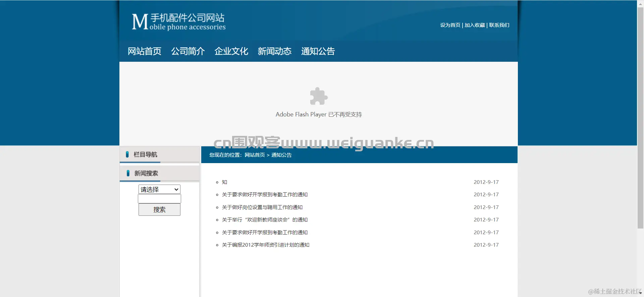Click the Adobe Flash Player 已不再受支持 message
Screen dimensions: 644x297
tap(319, 114)
